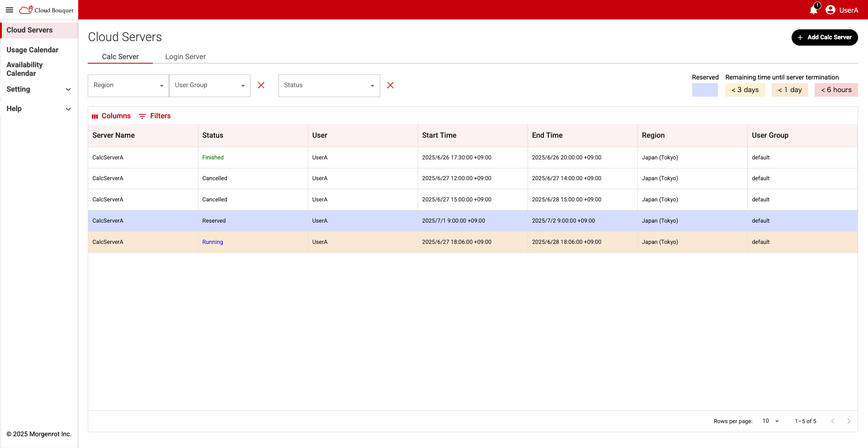This screenshot has height=448, width=868.
Task: Click the Add Calc Server button
Action: 825,37
